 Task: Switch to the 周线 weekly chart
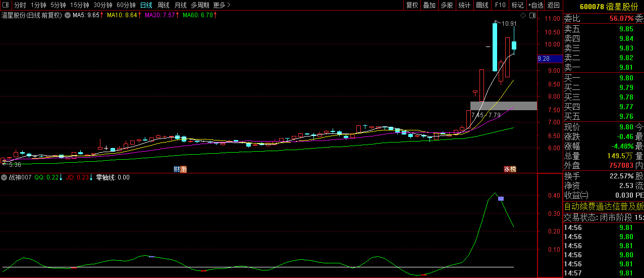coord(164,5)
